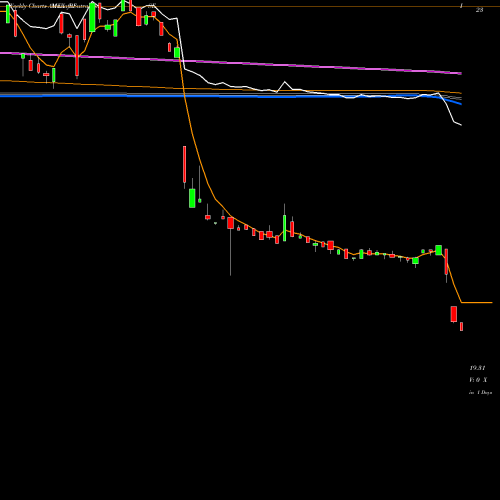500x500 pixels.
Task: Click the volume 'V: 0 X' label
Action: [478, 380]
